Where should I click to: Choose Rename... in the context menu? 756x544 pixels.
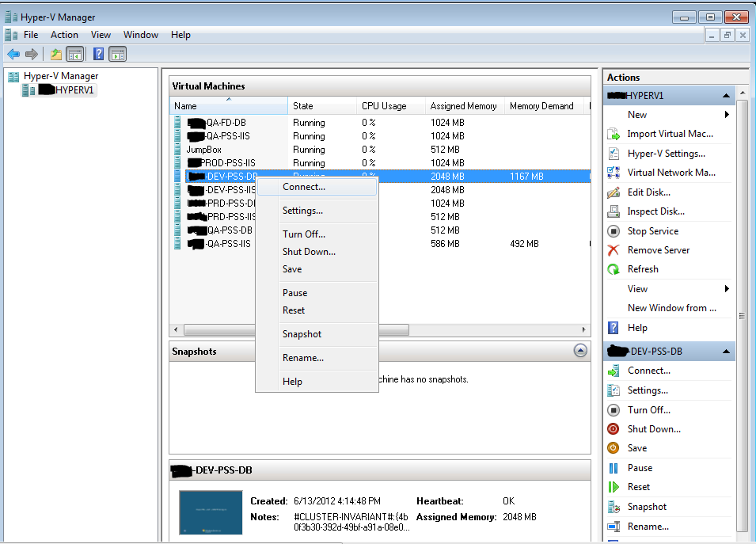pos(317,358)
